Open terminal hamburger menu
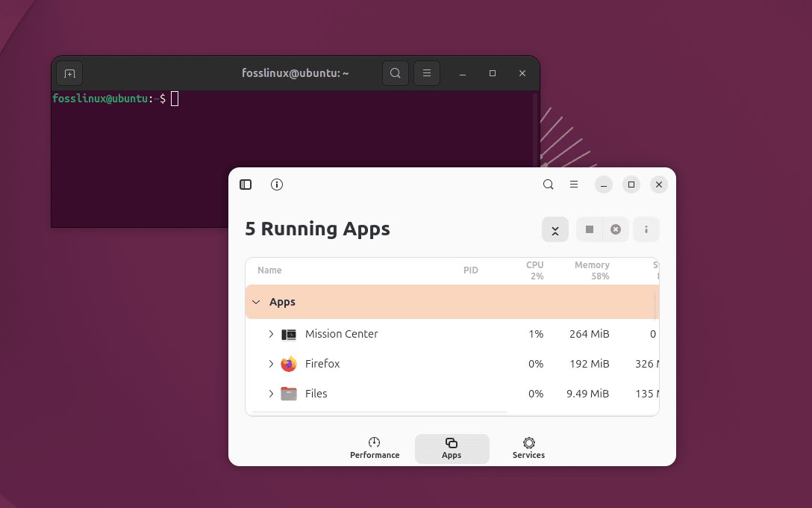This screenshot has height=508, width=812. [x=427, y=73]
